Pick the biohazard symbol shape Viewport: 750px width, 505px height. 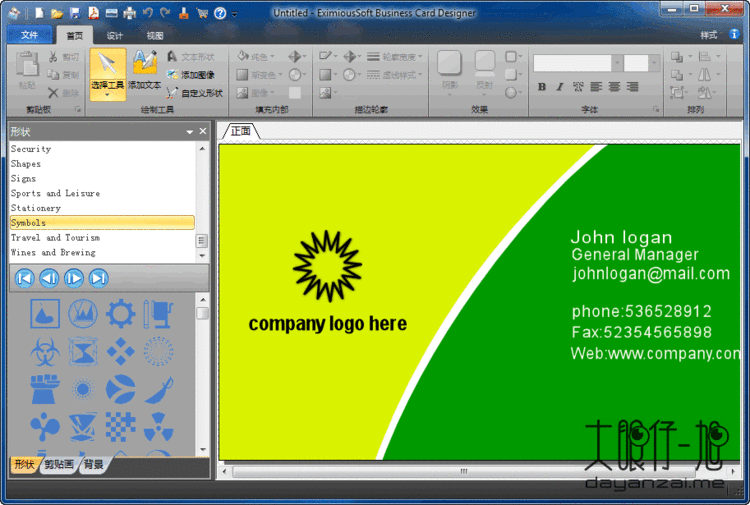coord(46,351)
